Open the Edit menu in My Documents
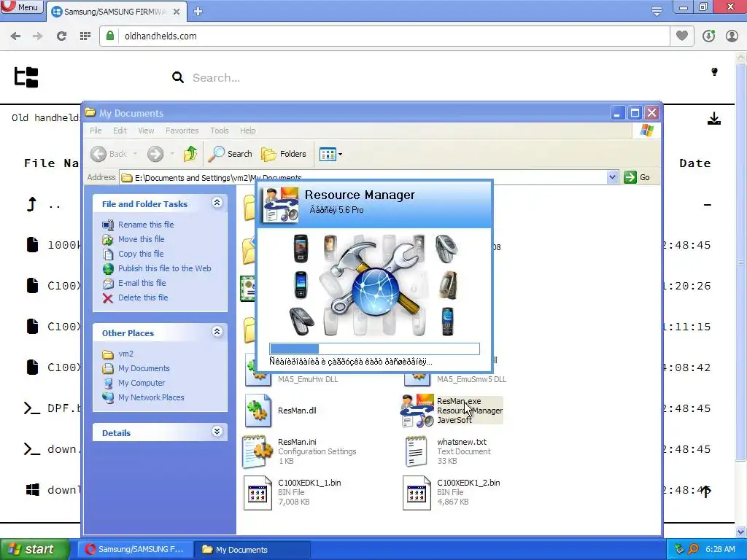747x560 pixels. point(120,131)
